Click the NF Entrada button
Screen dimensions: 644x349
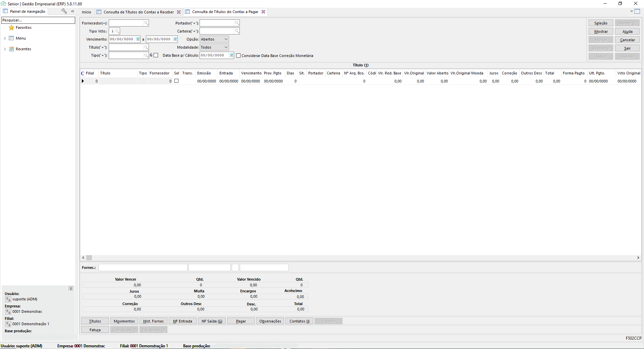tap(182, 321)
